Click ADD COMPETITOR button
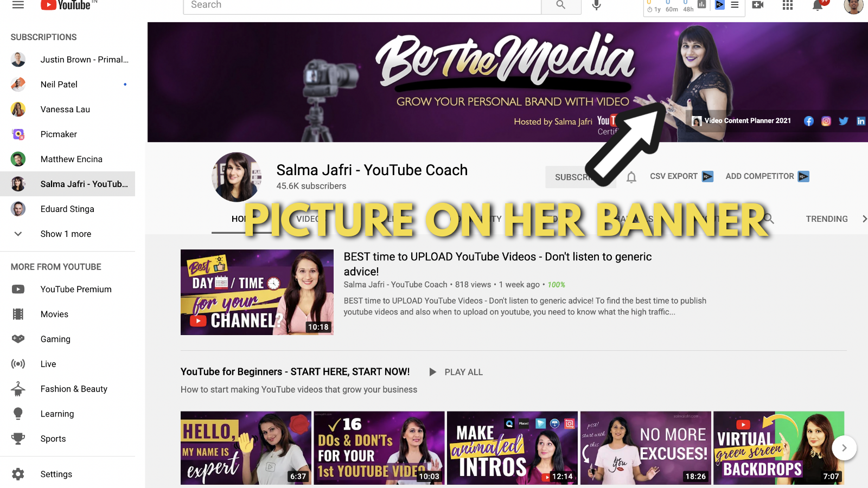The height and width of the screenshot is (488, 868). coord(767,176)
